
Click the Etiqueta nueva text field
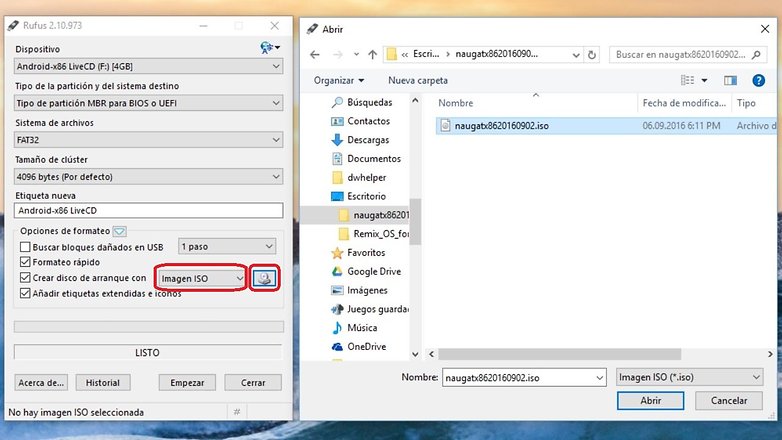[x=149, y=211]
